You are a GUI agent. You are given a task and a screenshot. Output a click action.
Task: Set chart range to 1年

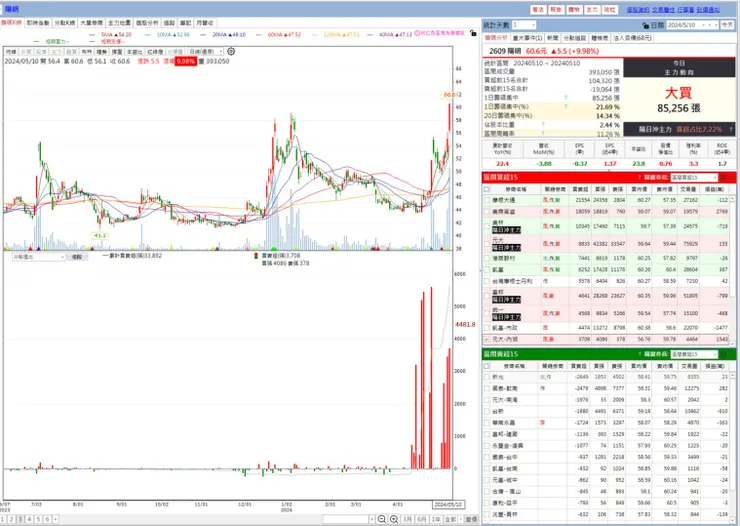point(436,519)
